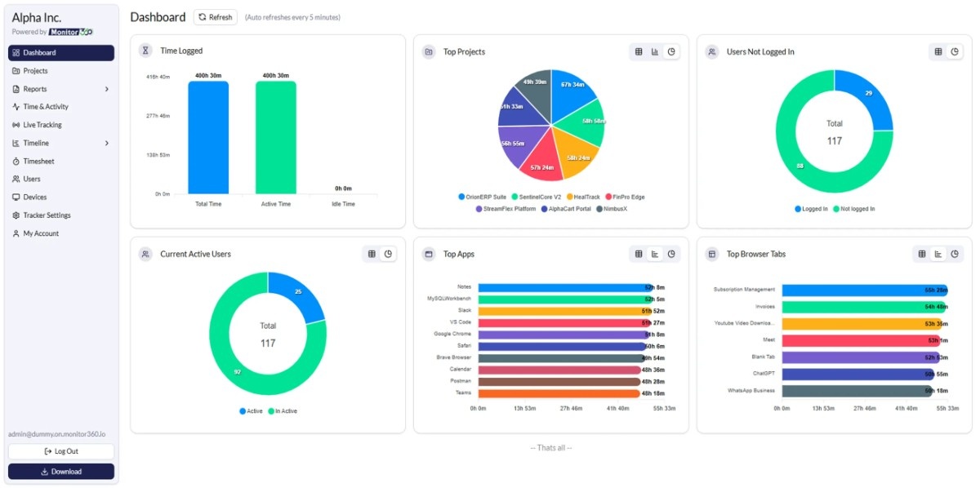Screen dimensions: 980x488
Task: Click the Log Out button
Action: [61, 451]
